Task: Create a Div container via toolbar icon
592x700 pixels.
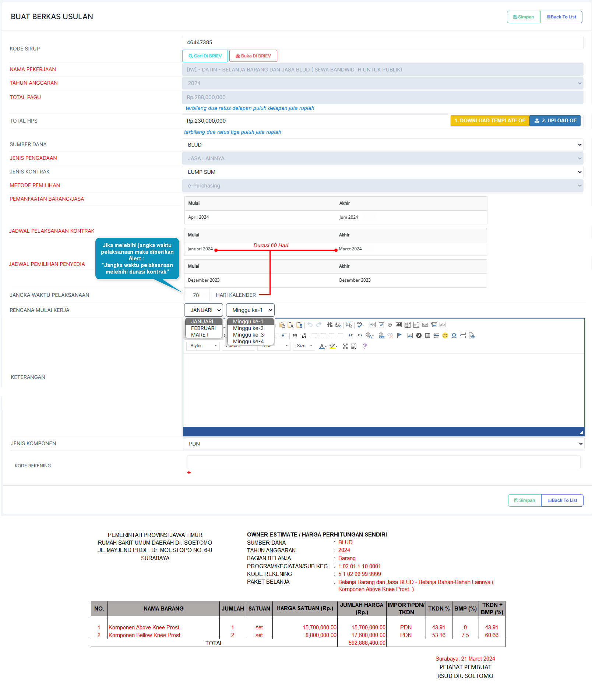Action: coord(304,335)
